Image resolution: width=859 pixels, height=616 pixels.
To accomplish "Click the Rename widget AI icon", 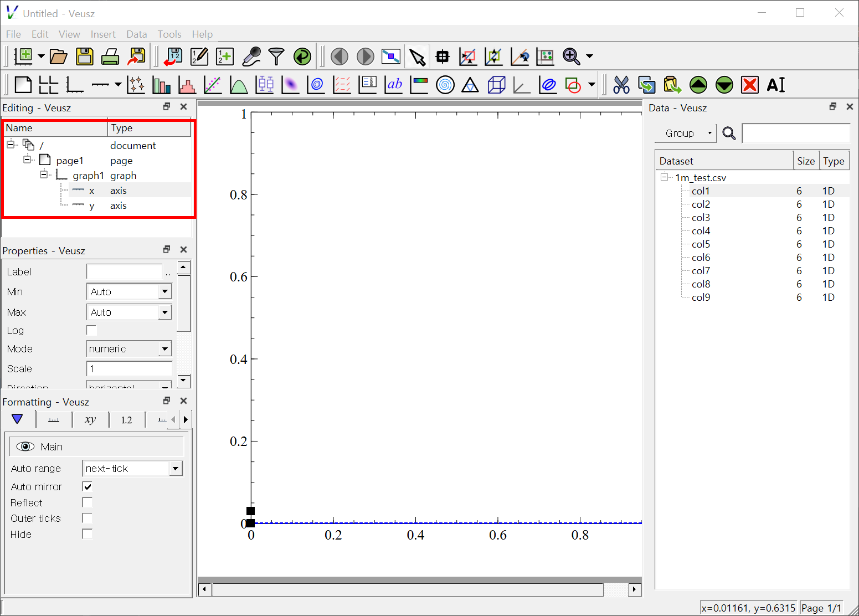I will 776,85.
